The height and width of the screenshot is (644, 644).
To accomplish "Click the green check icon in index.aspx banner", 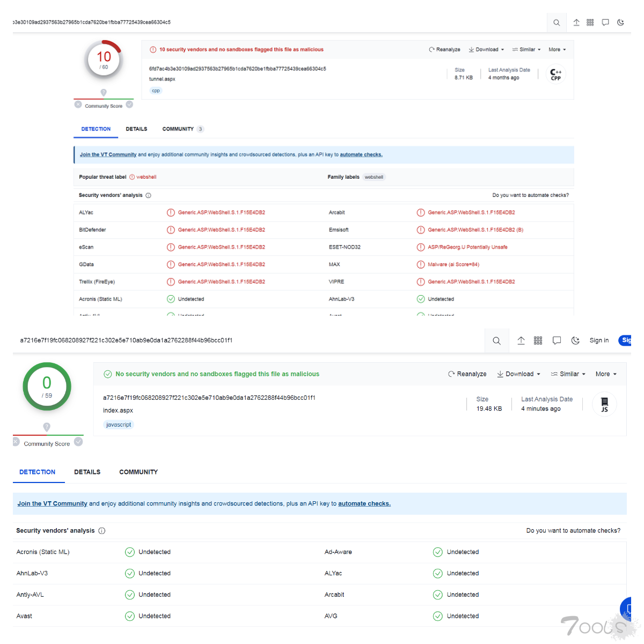I will 107,374.
